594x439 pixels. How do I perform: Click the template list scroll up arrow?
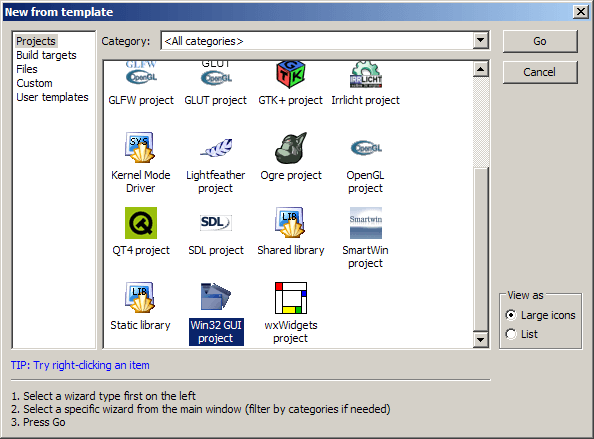481,69
